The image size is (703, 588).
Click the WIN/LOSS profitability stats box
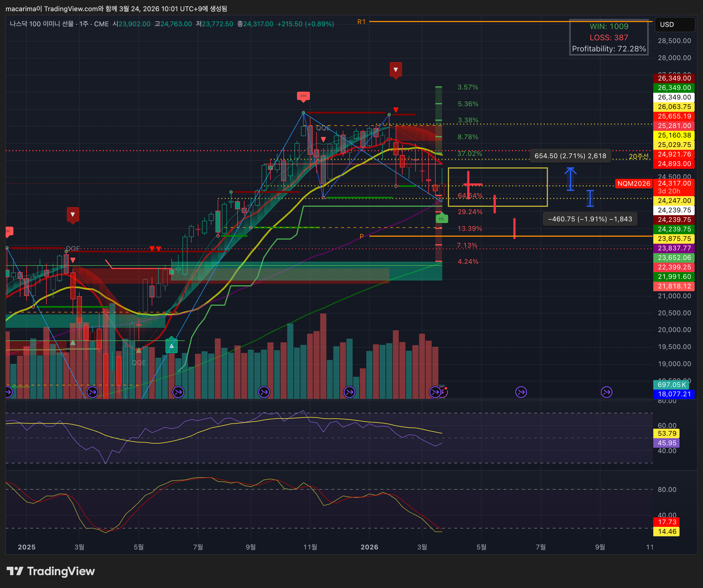coord(609,37)
